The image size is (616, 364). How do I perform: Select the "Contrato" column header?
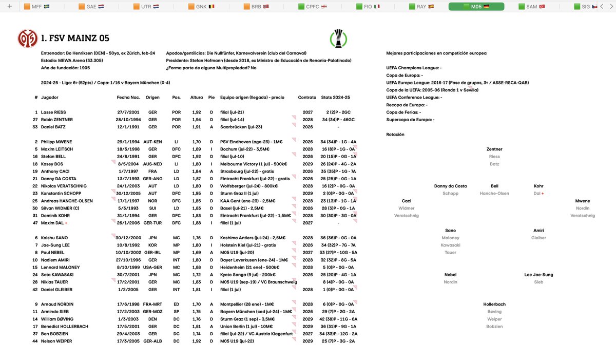pyautogui.click(x=307, y=98)
